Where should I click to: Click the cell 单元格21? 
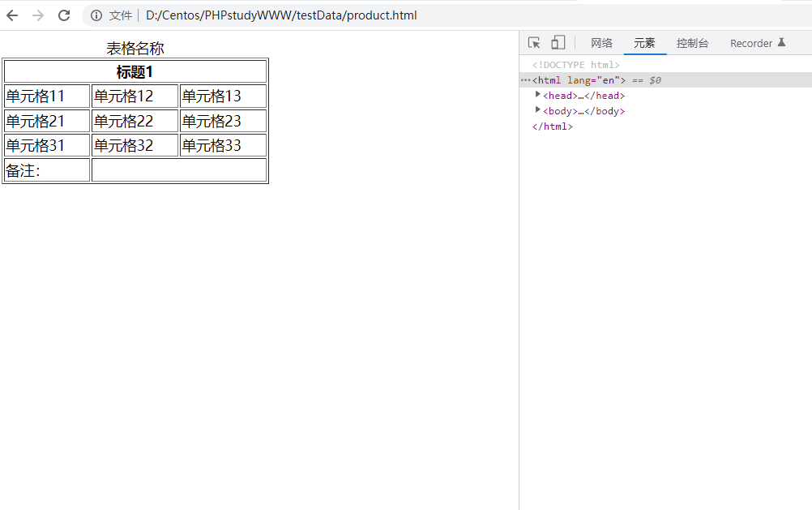pyautogui.click(x=47, y=121)
